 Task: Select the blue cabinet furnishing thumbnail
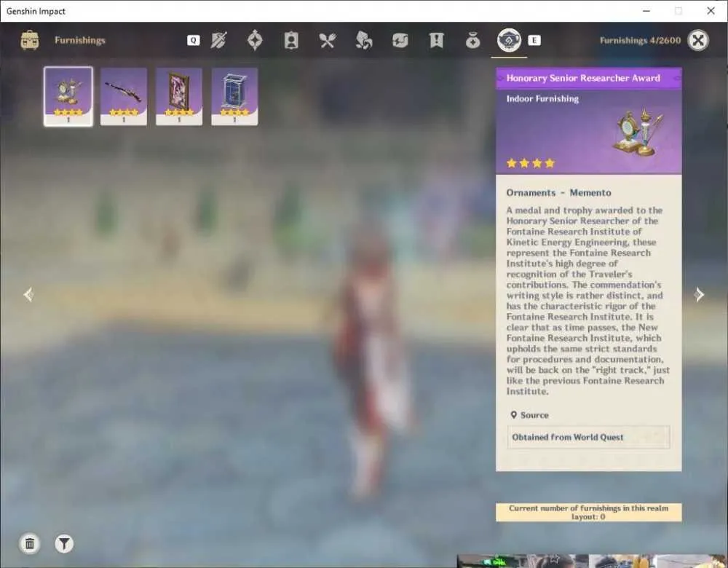(234, 96)
